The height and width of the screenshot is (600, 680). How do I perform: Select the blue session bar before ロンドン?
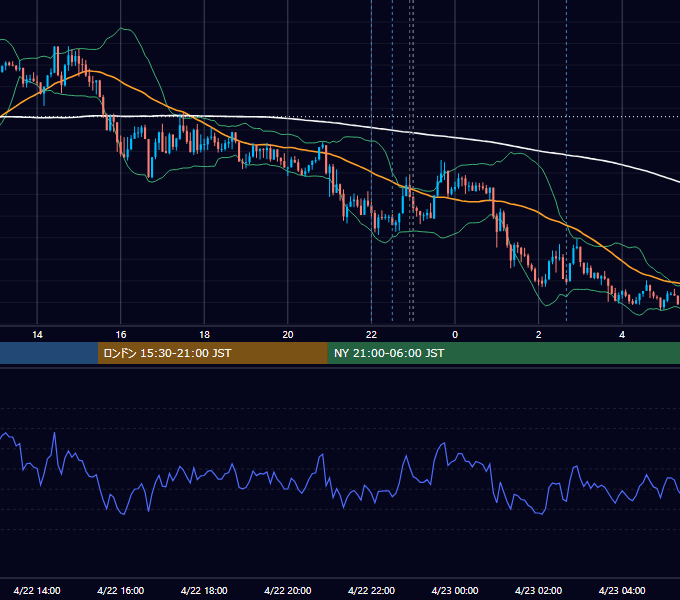[49, 353]
